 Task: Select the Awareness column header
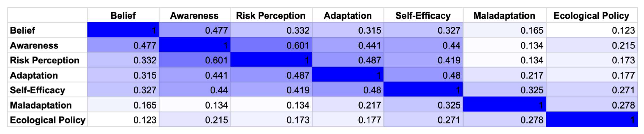click(194, 16)
